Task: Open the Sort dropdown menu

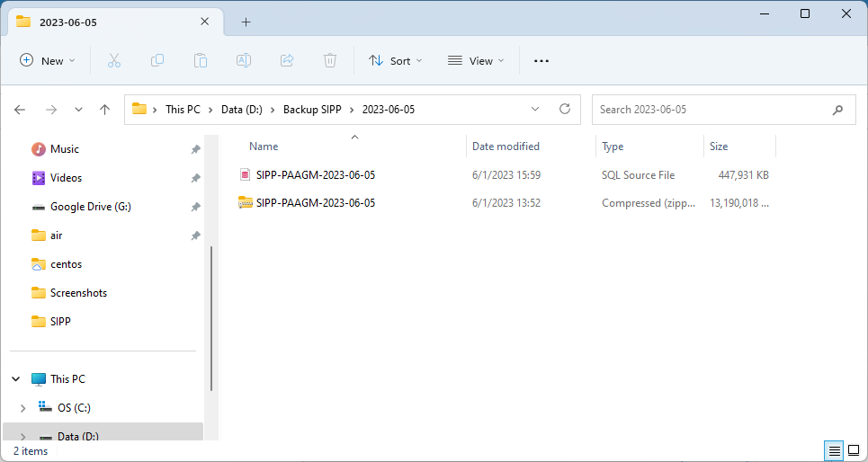Action: [x=395, y=61]
